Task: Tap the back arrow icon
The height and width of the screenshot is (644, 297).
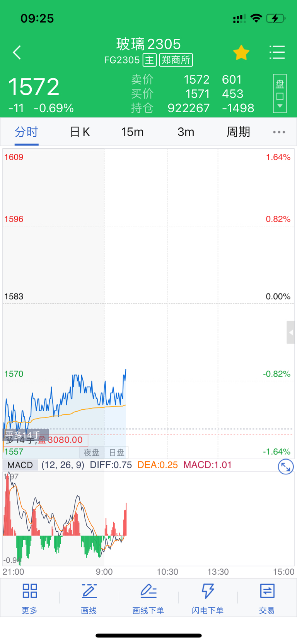Action: point(17,52)
